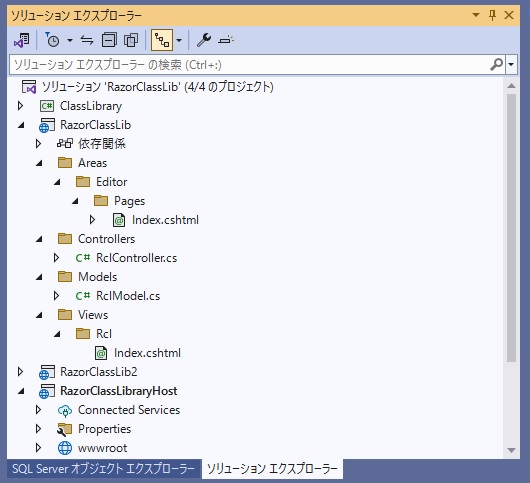Collapse the Pages folder
The height and width of the screenshot is (483, 530).
75,201
